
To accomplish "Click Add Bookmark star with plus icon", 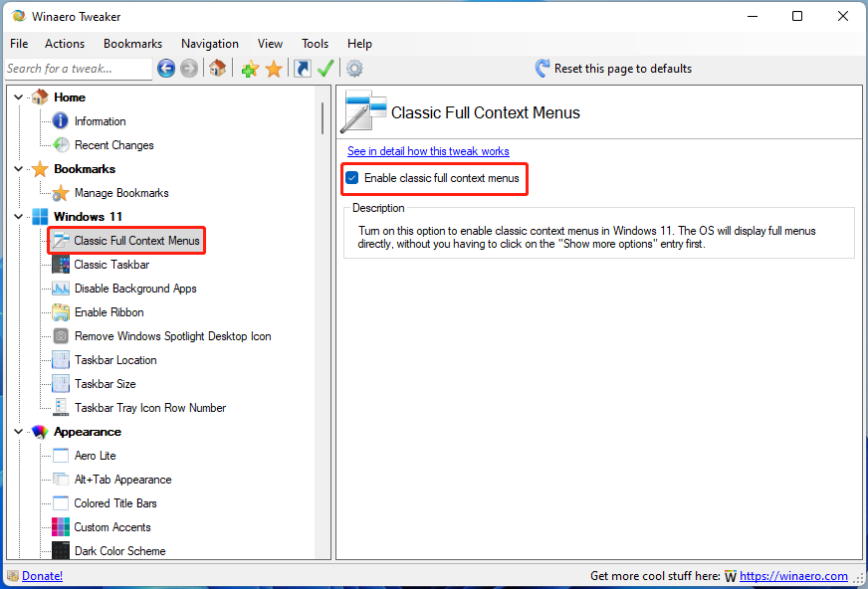I will click(x=250, y=69).
